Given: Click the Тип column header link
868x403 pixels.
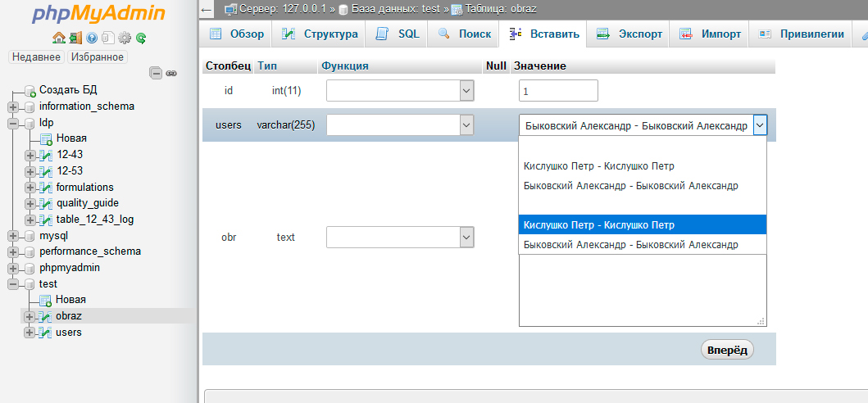Looking at the screenshot, I should point(267,66).
